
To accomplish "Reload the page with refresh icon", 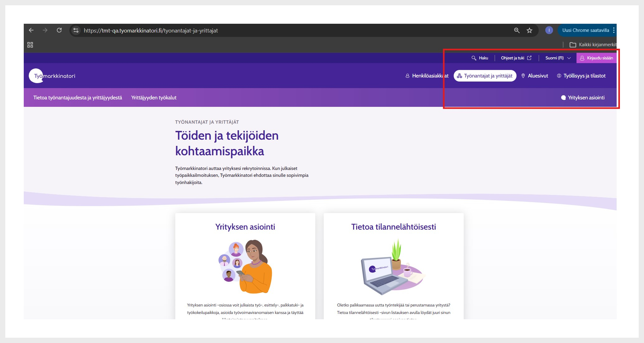I will (x=59, y=30).
